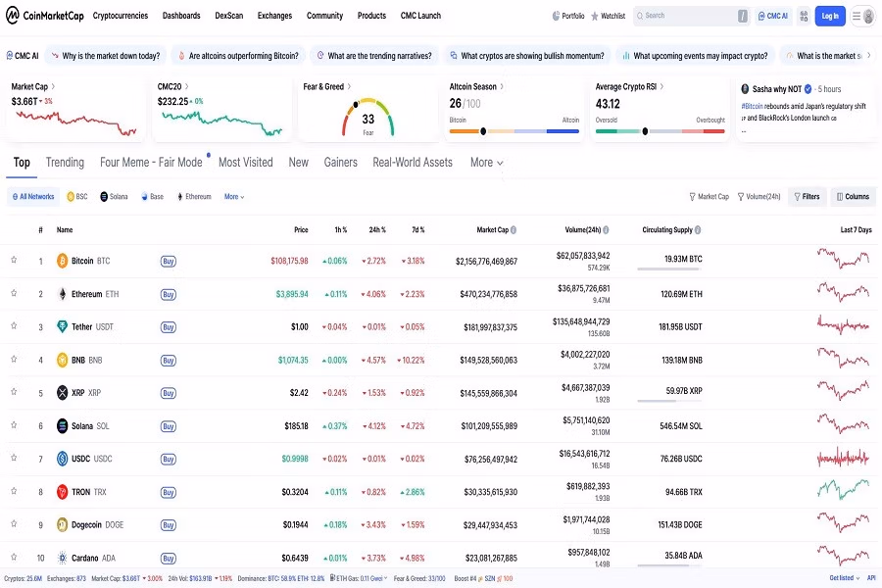
Task: Open the CMC AI button in the header
Action: pos(773,16)
